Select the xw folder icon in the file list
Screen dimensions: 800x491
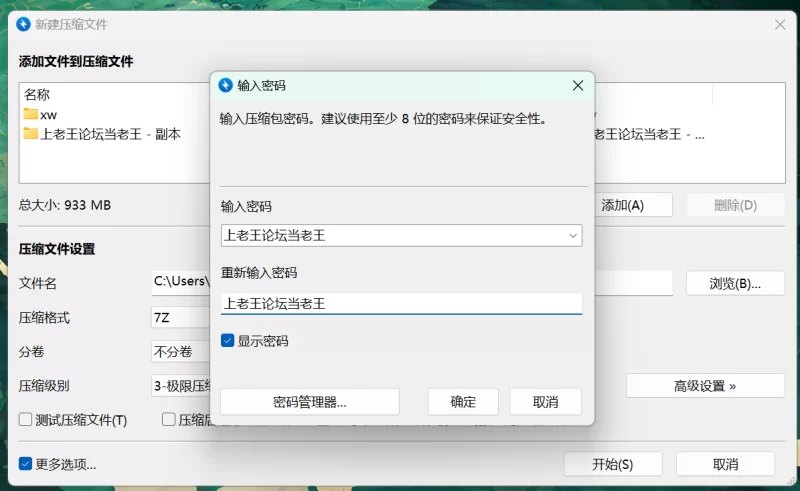click(31, 114)
